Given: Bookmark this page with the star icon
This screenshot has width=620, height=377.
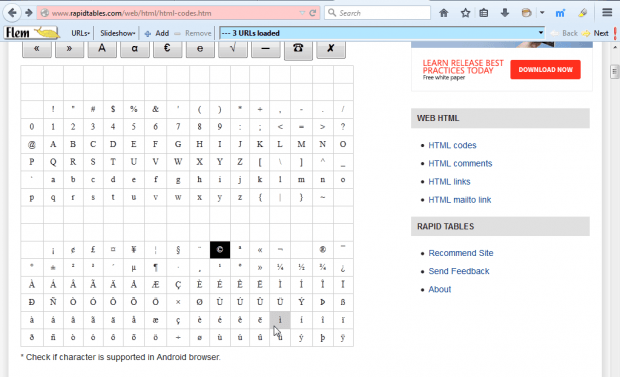Looking at the screenshot, I should (x=465, y=13).
